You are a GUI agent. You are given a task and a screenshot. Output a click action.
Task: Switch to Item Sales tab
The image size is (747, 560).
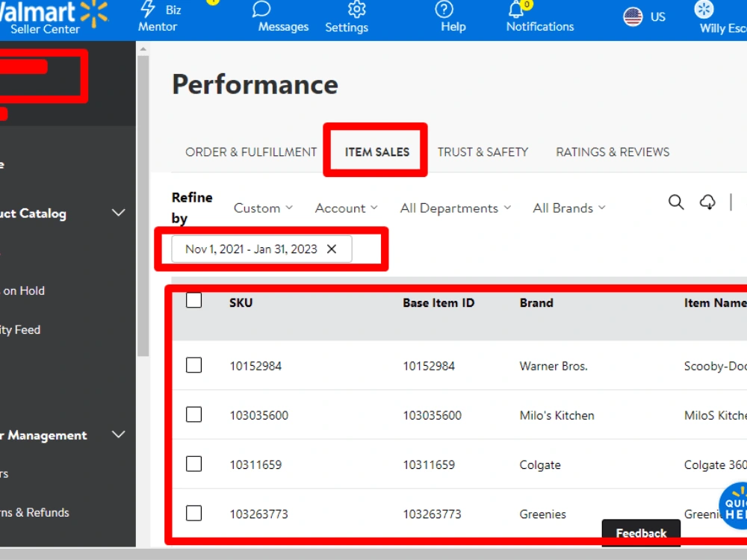pyautogui.click(x=376, y=152)
